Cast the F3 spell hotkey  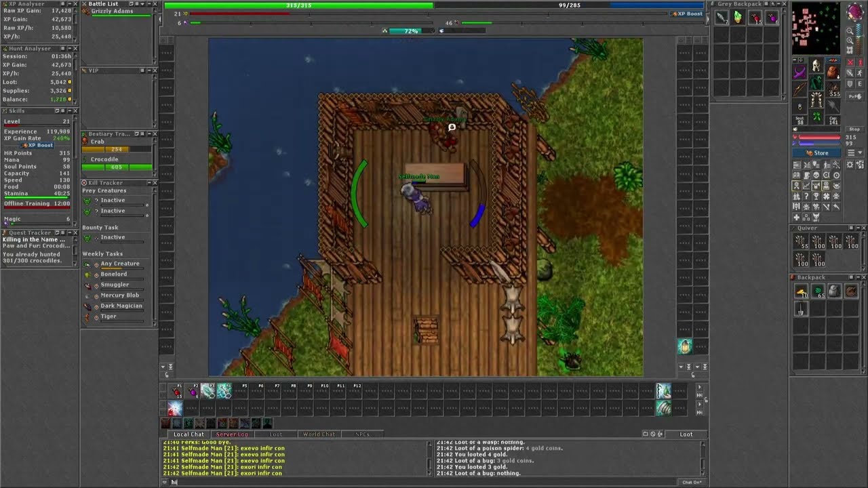(x=208, y=391)
